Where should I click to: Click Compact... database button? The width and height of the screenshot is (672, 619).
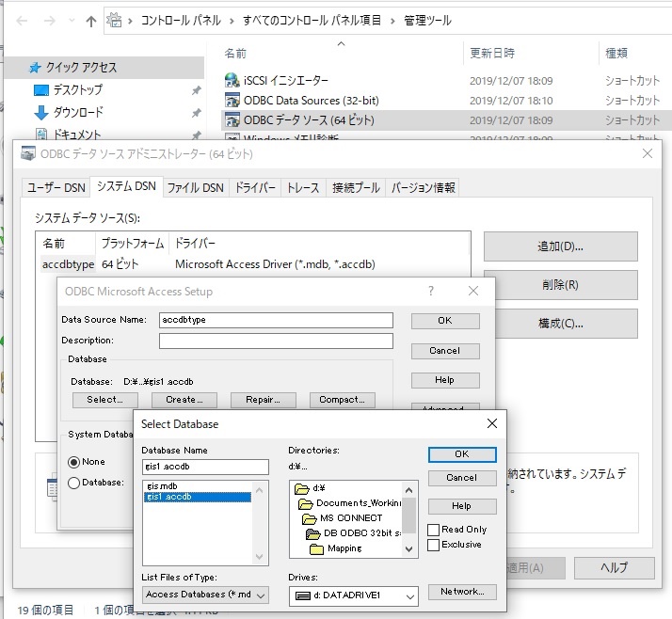coord(342,400)
